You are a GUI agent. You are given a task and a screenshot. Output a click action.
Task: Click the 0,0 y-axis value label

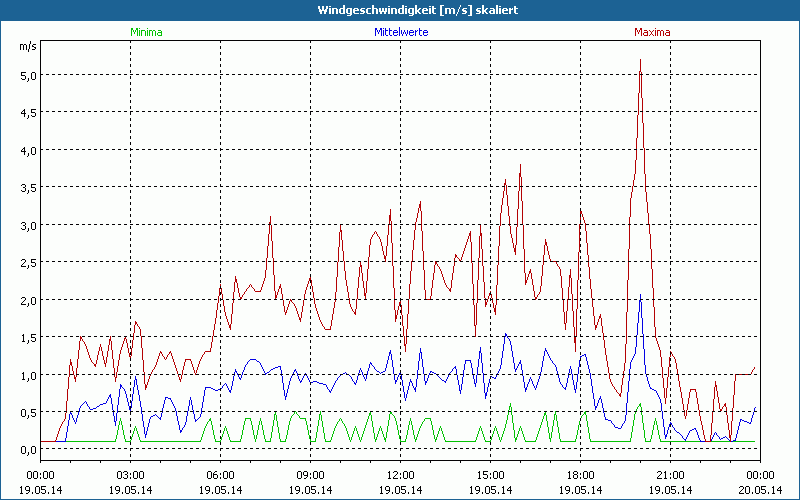(x=27, y=450)
